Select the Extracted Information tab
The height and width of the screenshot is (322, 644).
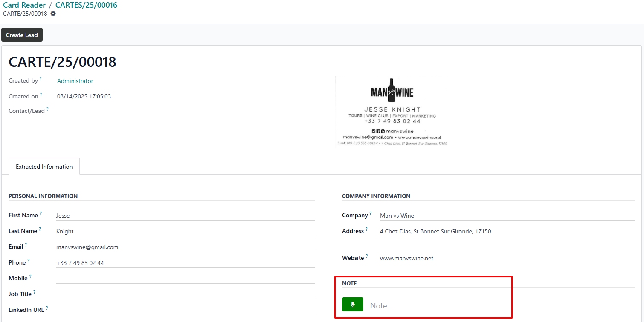(44, 167)
